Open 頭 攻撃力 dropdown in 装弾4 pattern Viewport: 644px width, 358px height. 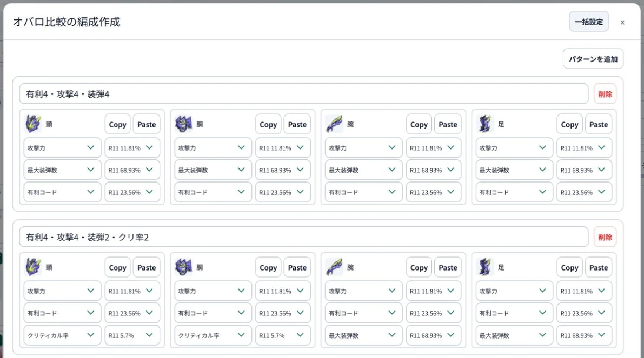click(x=62, y=148)
